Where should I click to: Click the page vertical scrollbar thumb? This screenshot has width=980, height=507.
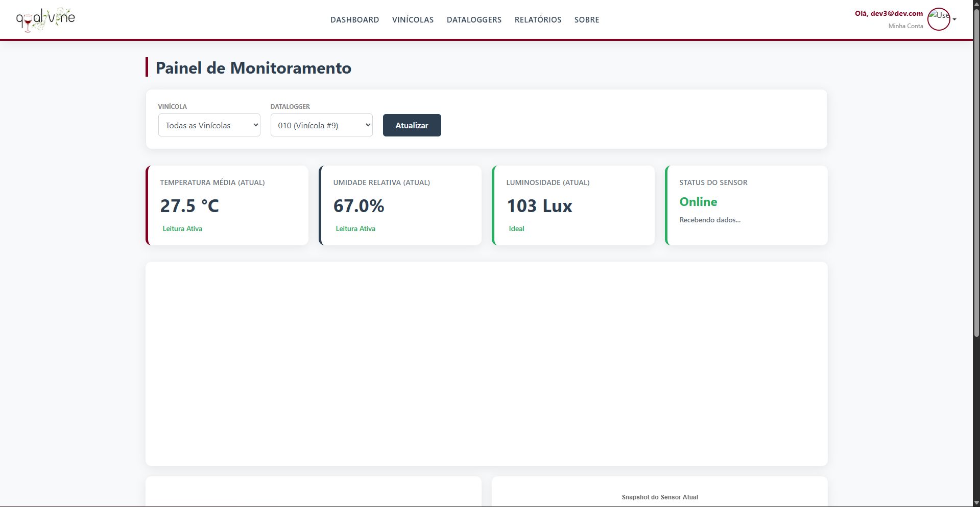976,174
